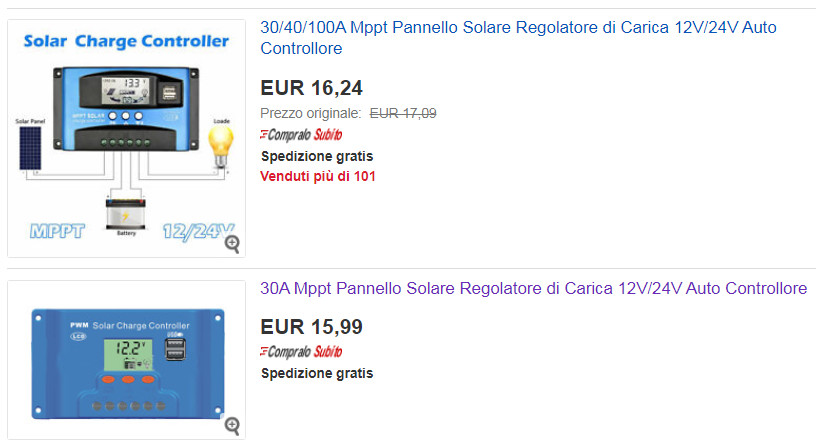Click the EUR 16,24 price
The width and height of the screenshot is (835, 447).
[x=311, y=88]
